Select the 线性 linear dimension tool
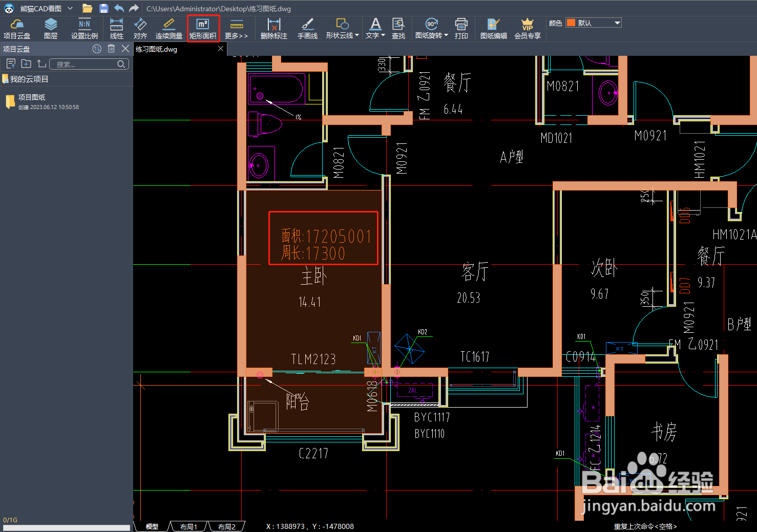 click(x=117, y=29)
